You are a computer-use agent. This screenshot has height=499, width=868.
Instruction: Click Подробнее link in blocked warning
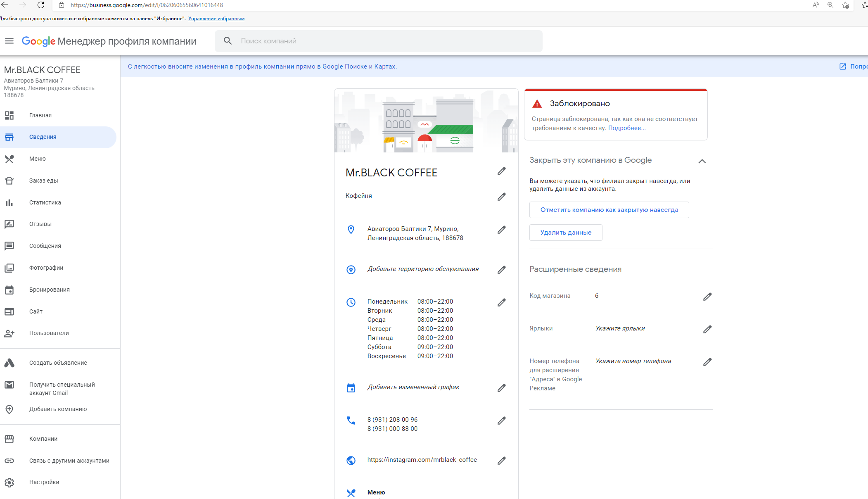(x=626, y=128)
